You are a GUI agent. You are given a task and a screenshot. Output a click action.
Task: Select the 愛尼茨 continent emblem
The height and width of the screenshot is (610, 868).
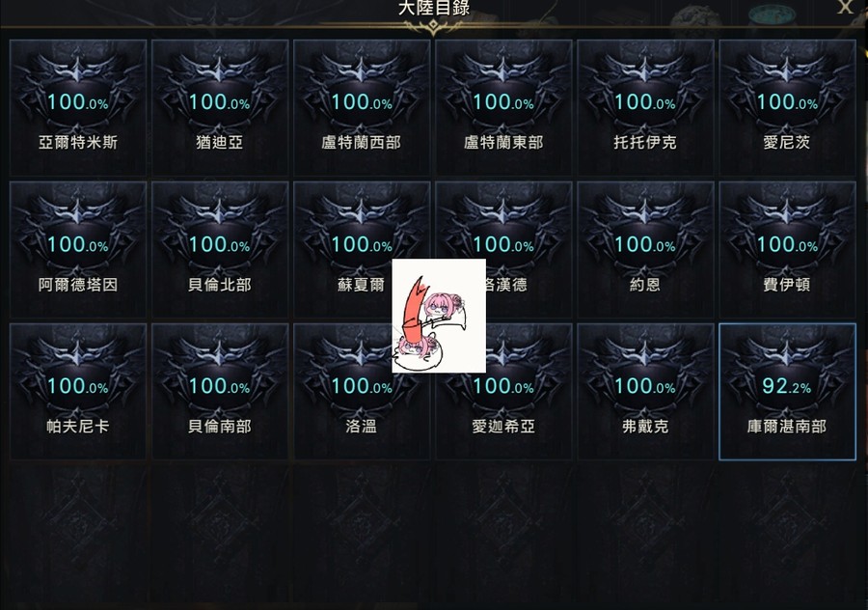pyautogui.click(x=787, y=107)
